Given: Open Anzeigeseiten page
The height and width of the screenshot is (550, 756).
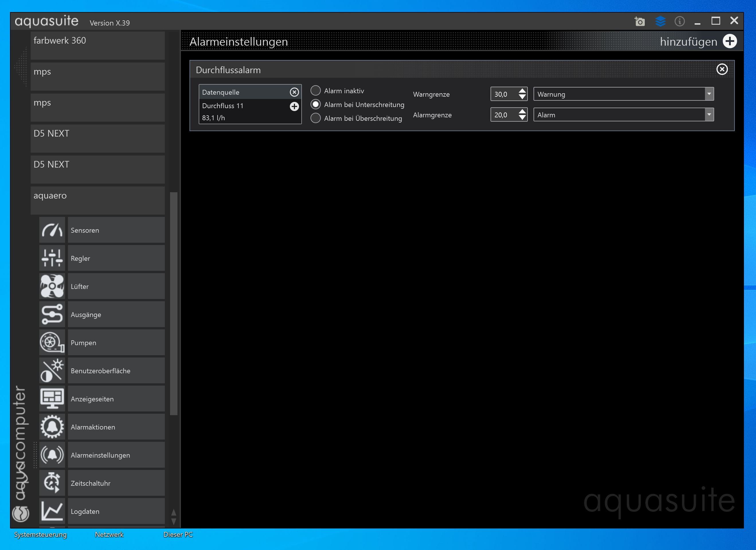Looking at the screenshot, I should 116,399.
